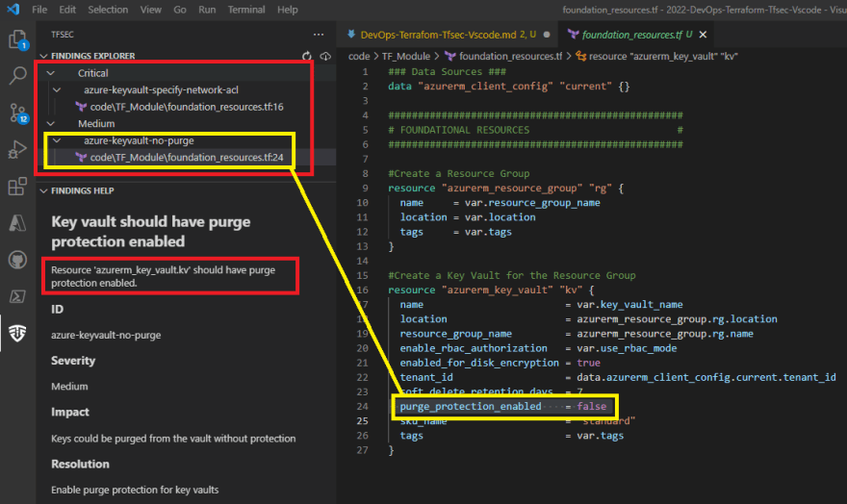Collapse the Findings Explorer section
Image resolution: width=847 pixels, height=504 pixels.
pos(43,56)
